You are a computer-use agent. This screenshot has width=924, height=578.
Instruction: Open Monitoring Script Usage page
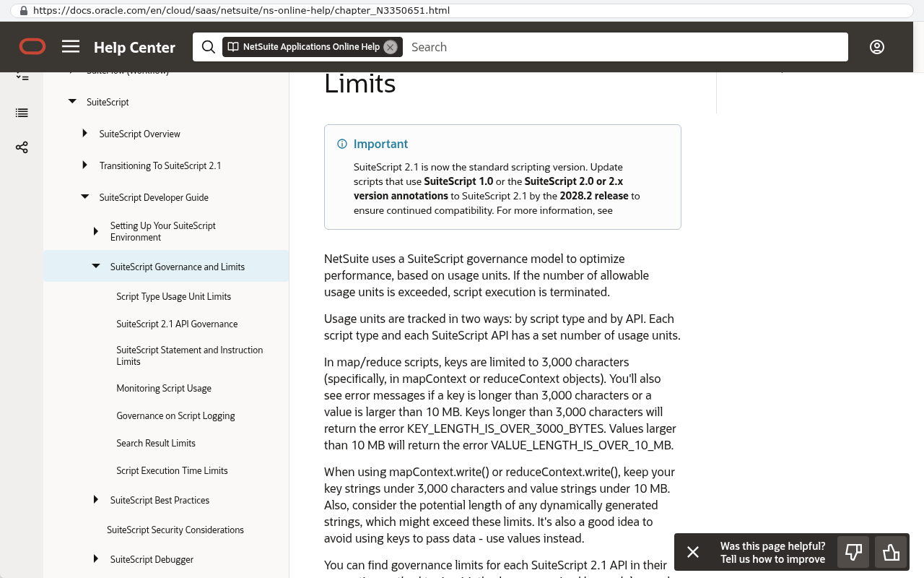164,388
